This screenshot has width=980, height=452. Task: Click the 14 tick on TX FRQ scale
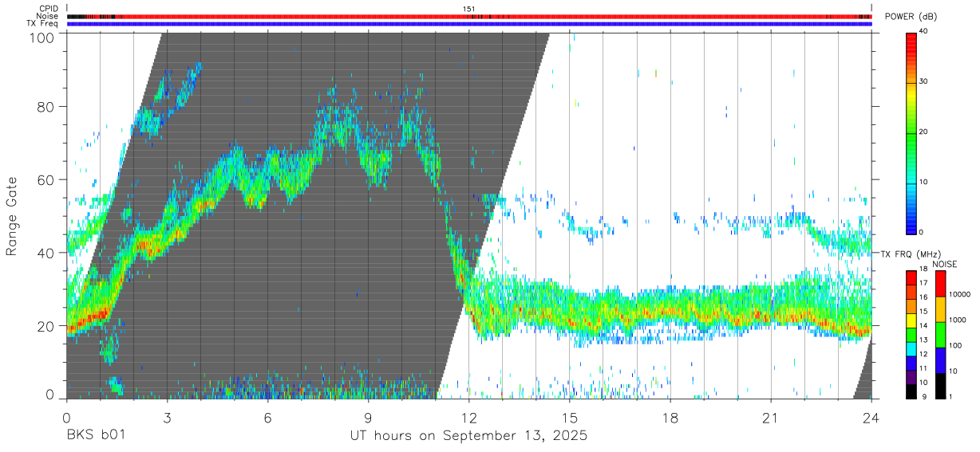coord(923,326)
